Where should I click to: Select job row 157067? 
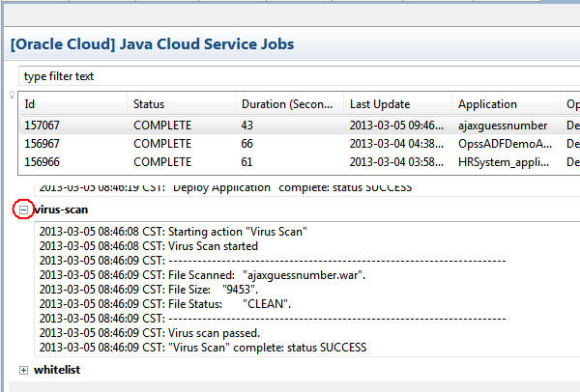(x=43, y=126)
